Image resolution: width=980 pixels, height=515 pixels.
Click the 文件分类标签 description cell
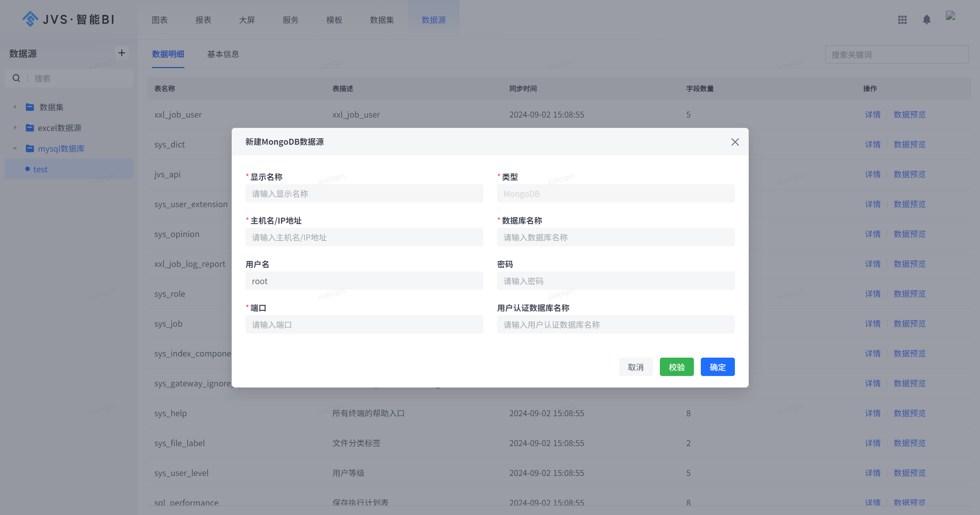356,443
